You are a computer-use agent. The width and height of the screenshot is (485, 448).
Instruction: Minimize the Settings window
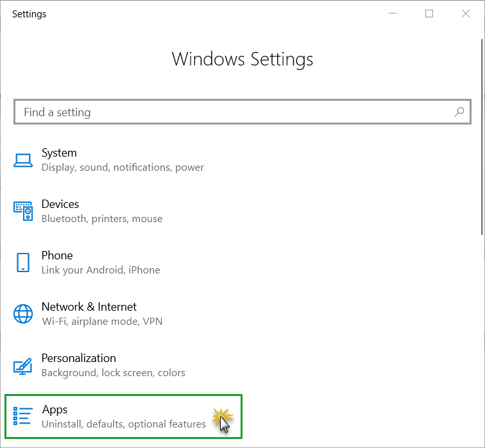point(393,13)
